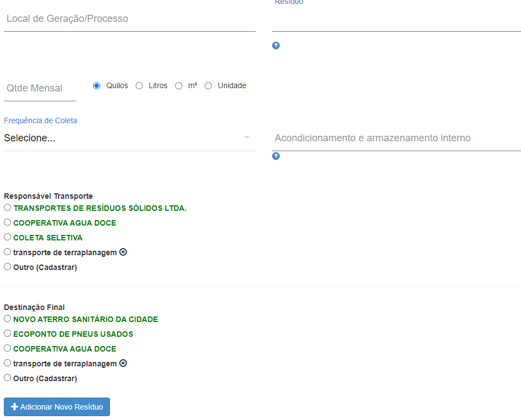This screenshot has width=521, height=420.
Task: Select Outro (Cadastrar) under Destinação Final
Action: coord(7,378)
